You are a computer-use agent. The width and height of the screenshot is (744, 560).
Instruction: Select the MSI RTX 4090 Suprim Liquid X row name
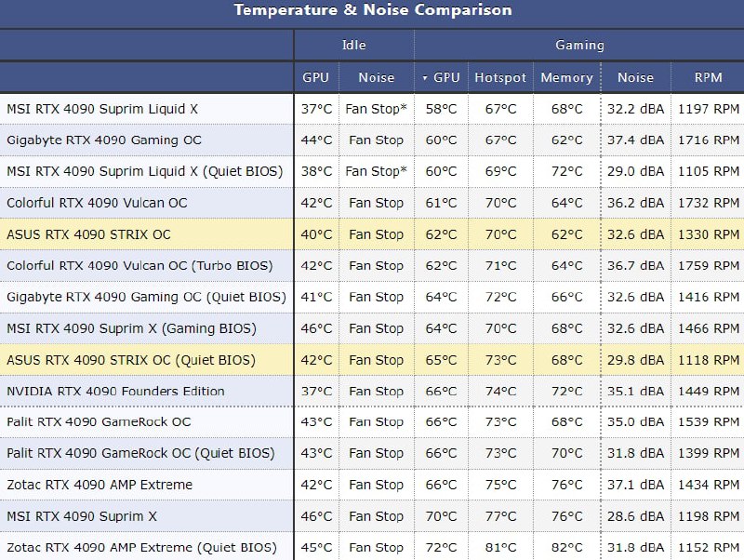pyautogui.click(x=102, y=109)
